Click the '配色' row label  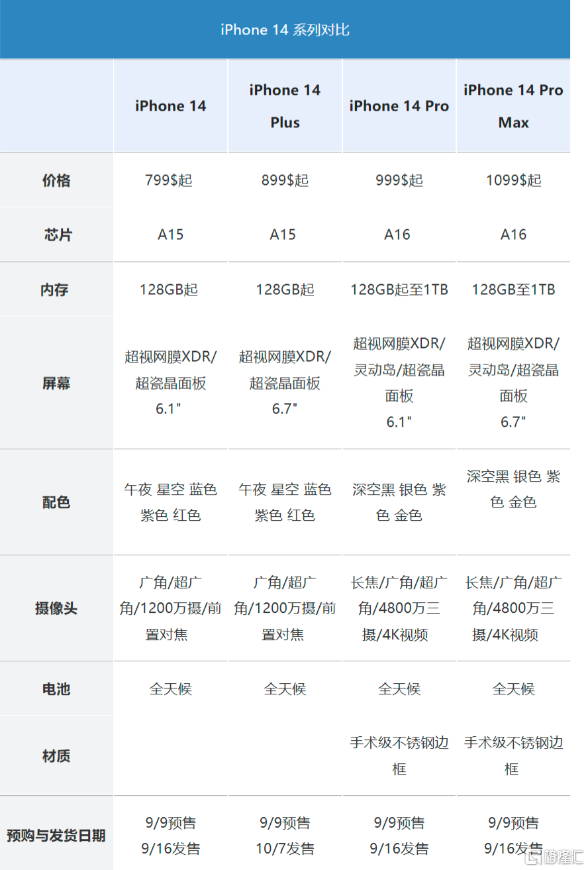coord(56,502)
